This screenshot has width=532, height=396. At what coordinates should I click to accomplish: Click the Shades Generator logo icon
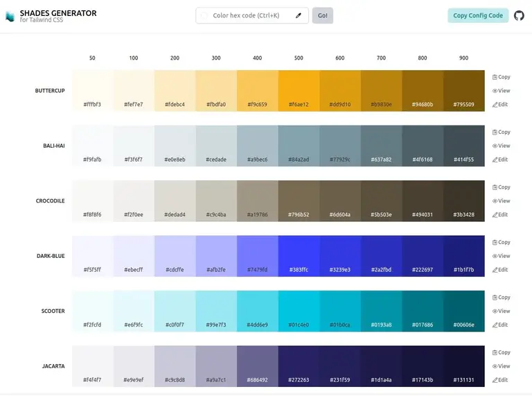10,16
